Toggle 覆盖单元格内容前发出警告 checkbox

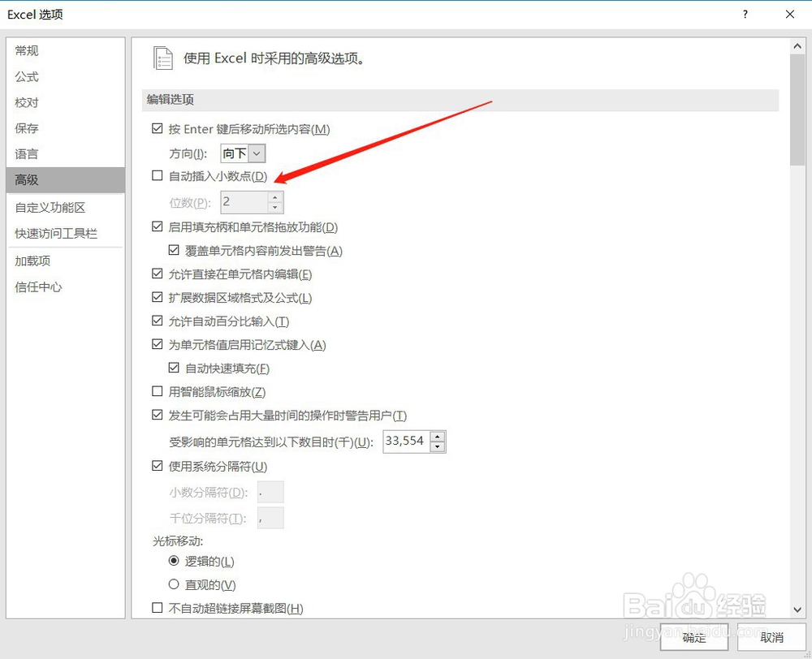click(x=174, y=250)
